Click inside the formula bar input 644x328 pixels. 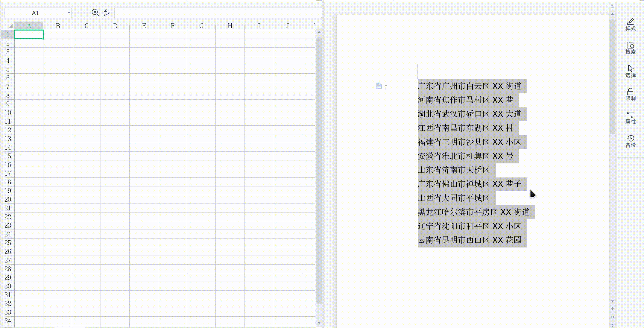(x=218, y=13)
